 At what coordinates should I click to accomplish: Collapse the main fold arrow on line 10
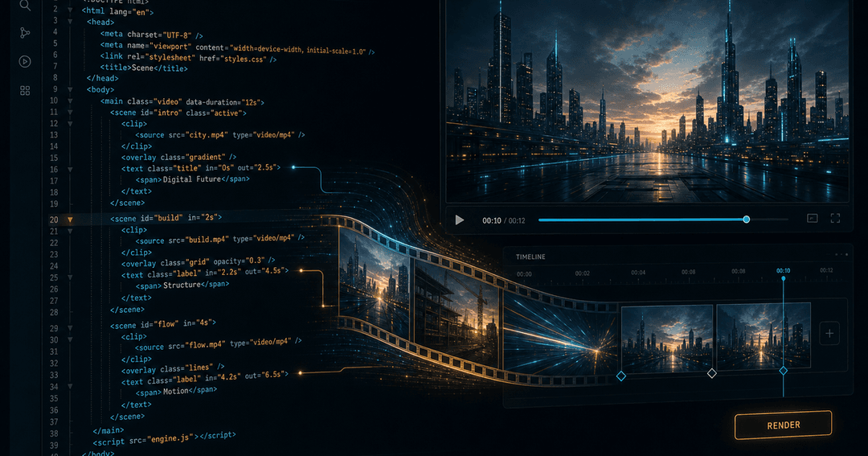click(70, 101)
